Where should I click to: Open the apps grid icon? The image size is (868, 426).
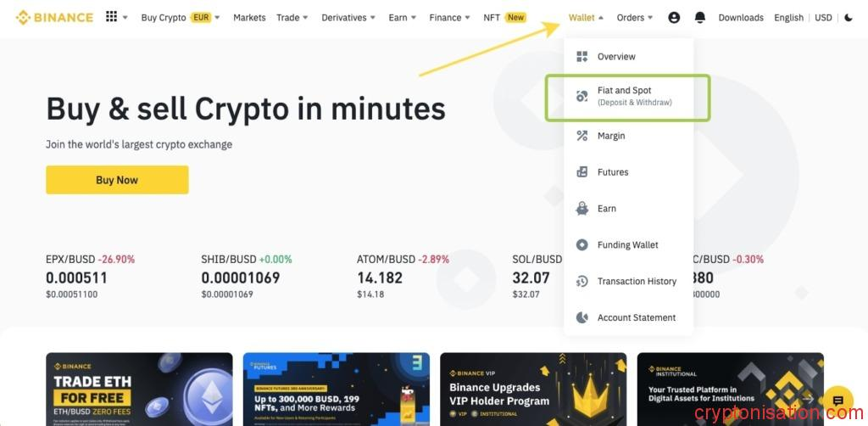[x=111, y=17]
